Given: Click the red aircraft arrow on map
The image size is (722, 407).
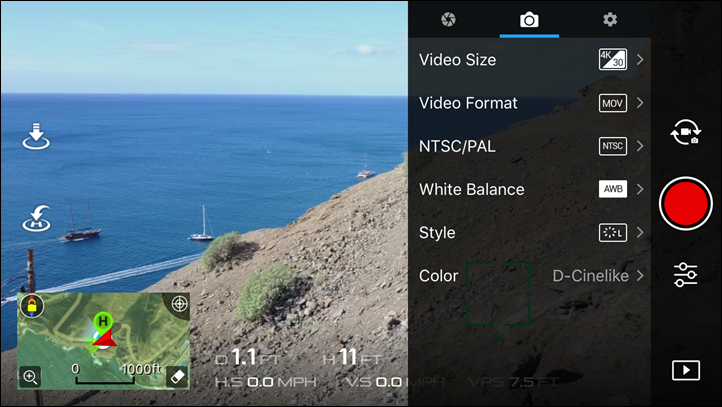Looking at the screenshot, I should (105, 339).
